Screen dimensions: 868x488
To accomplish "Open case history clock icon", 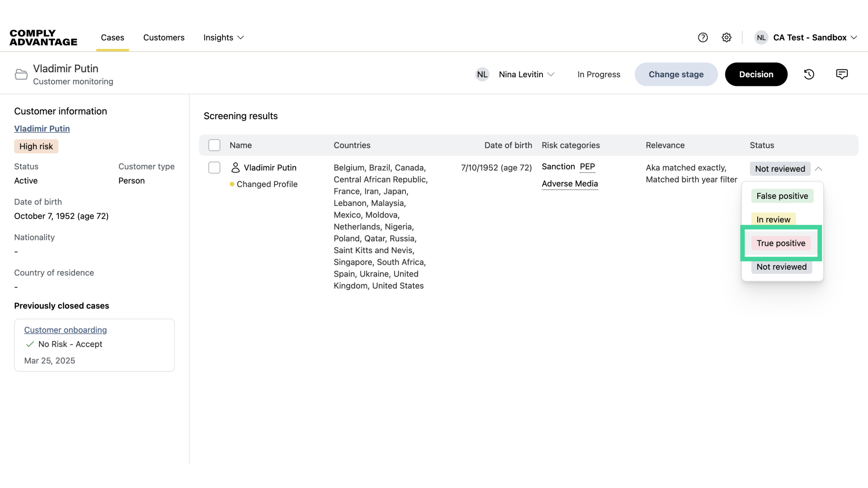I will coord(809,75).
